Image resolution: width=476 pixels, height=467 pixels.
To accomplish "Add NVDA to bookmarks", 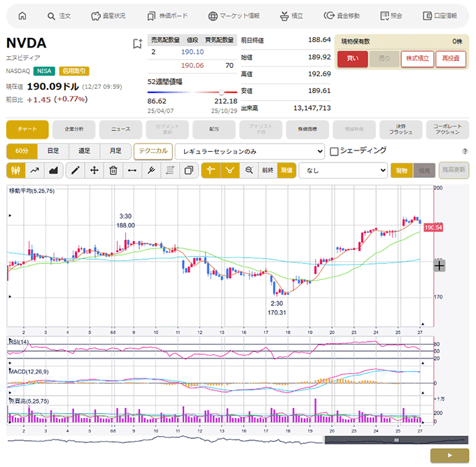I will tap(137, 43).
